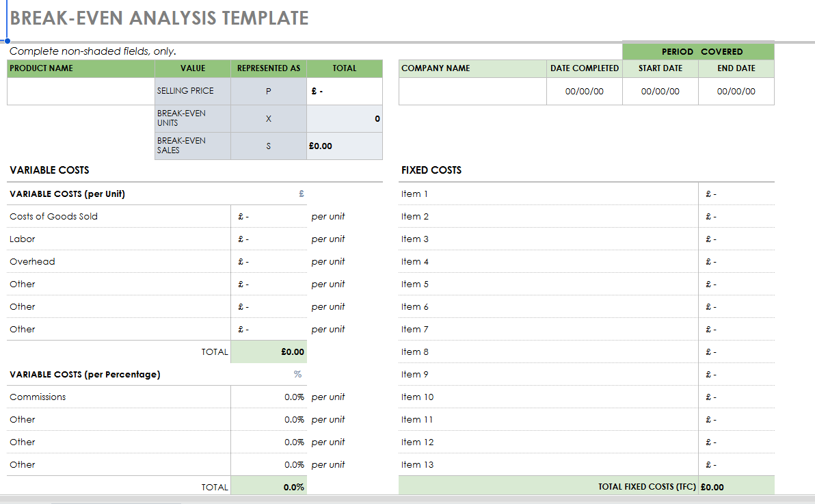Click the Item 8 fixed cost amount
Viewport: 815px width, 504px height.
[736, 352]
